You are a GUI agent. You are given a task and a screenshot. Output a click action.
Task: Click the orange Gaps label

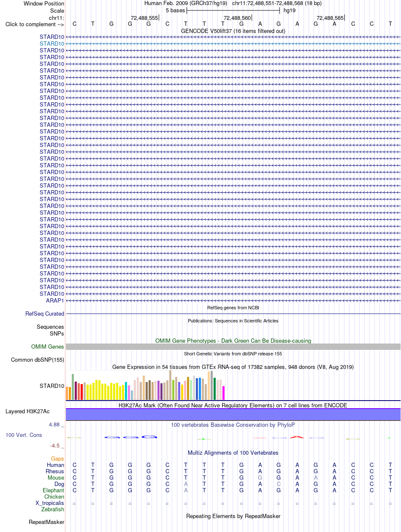57,459
